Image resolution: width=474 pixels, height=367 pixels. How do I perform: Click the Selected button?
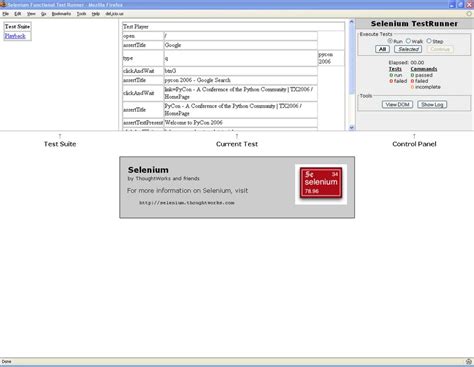pos(408,49)
